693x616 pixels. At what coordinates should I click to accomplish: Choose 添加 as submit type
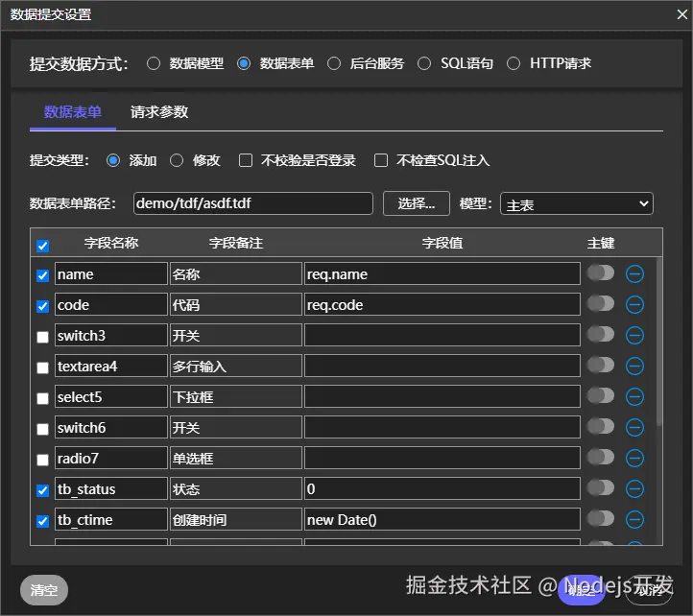[x=113, y=160]
